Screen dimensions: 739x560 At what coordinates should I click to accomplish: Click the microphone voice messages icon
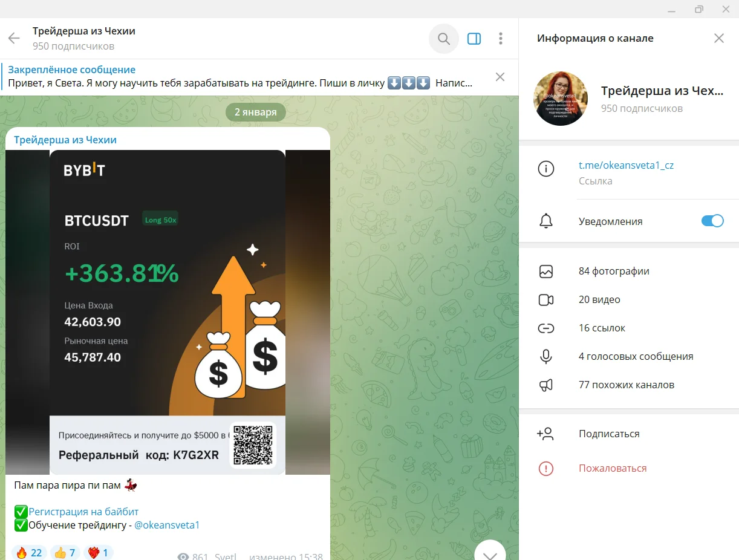click(x=546, y=357)
